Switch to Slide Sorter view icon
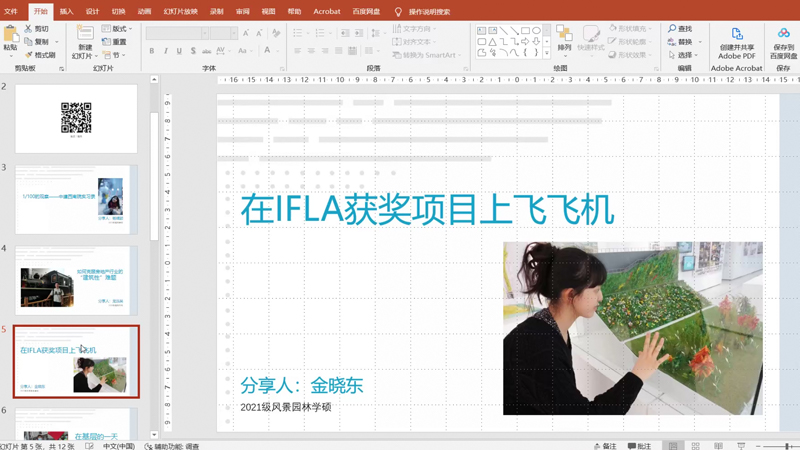 coord(695,446)
